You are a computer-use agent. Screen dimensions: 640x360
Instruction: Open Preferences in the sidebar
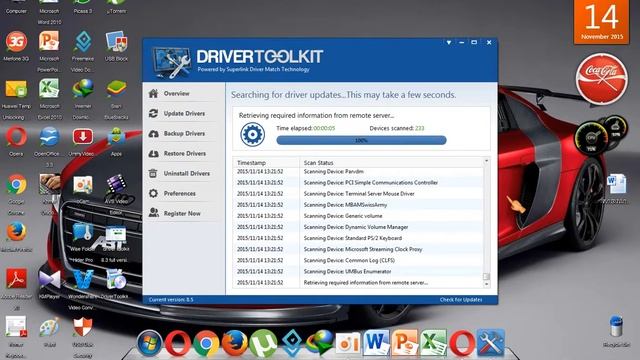(x=180, y=193)
